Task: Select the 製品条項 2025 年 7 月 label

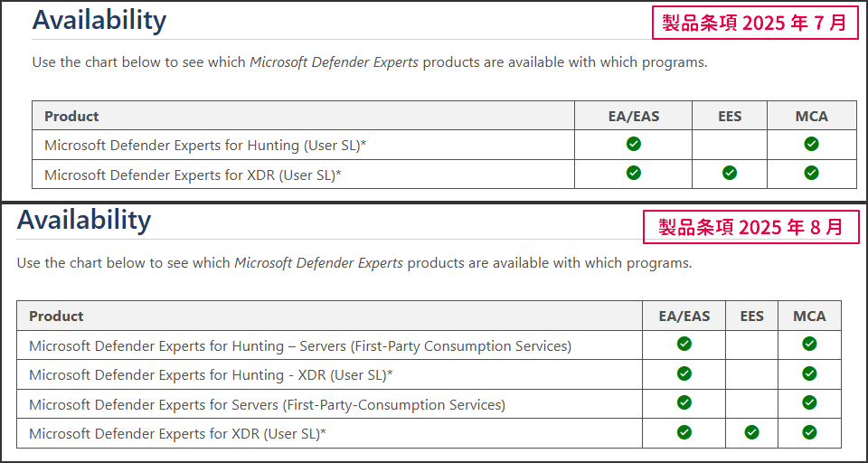Action: 754,24
